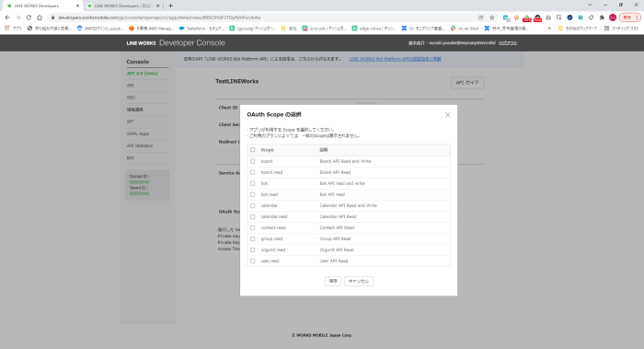Open the apps bookmark icon
Image resolution: width=644 pixels, height=349 pixels.
tap(14, 29)
